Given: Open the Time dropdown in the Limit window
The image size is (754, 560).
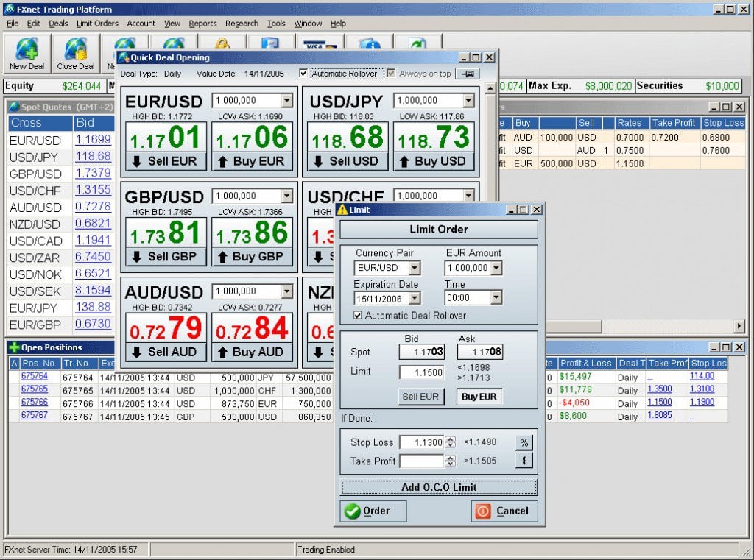Looking at the screenshot, I should (497, 297).
